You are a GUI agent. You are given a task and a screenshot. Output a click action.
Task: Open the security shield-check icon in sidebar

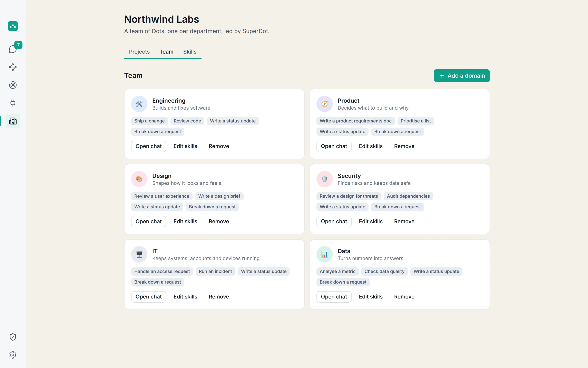13,337
